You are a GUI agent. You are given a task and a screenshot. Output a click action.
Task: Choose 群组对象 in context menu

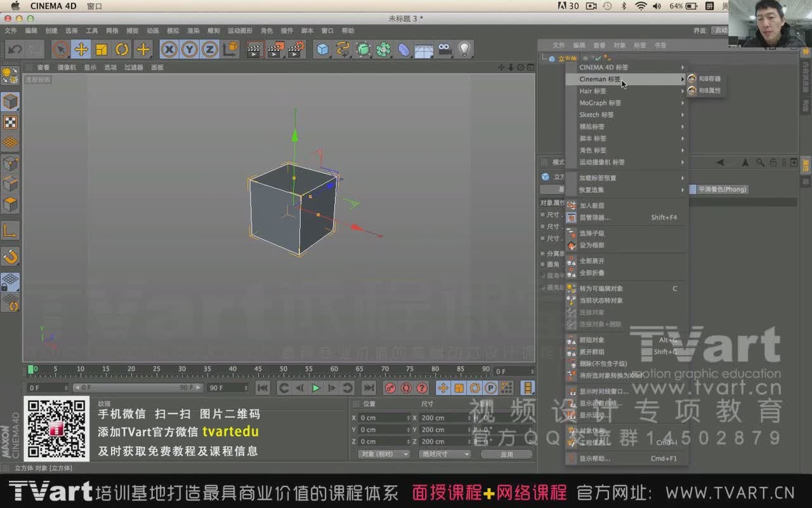click(x=627, y=340)
